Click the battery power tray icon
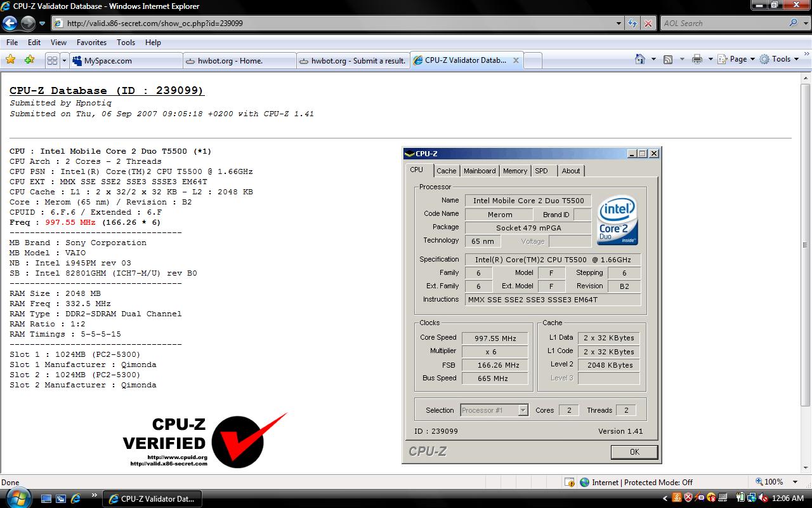812x508 pixels. pyautogui.click(x=740, y=498)
